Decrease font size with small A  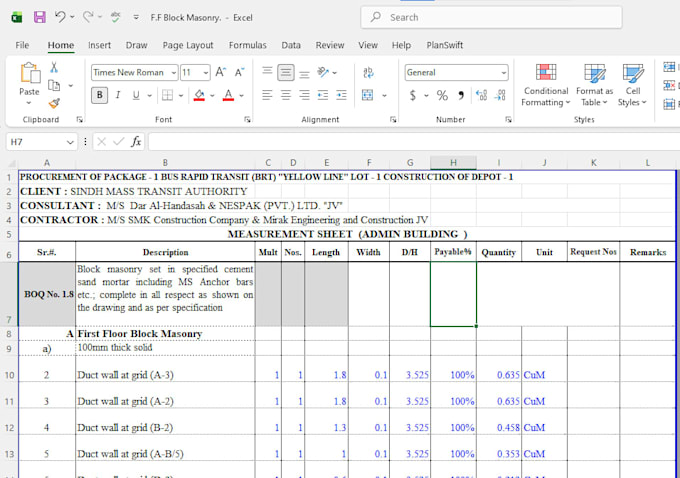[x=239, y=72]
